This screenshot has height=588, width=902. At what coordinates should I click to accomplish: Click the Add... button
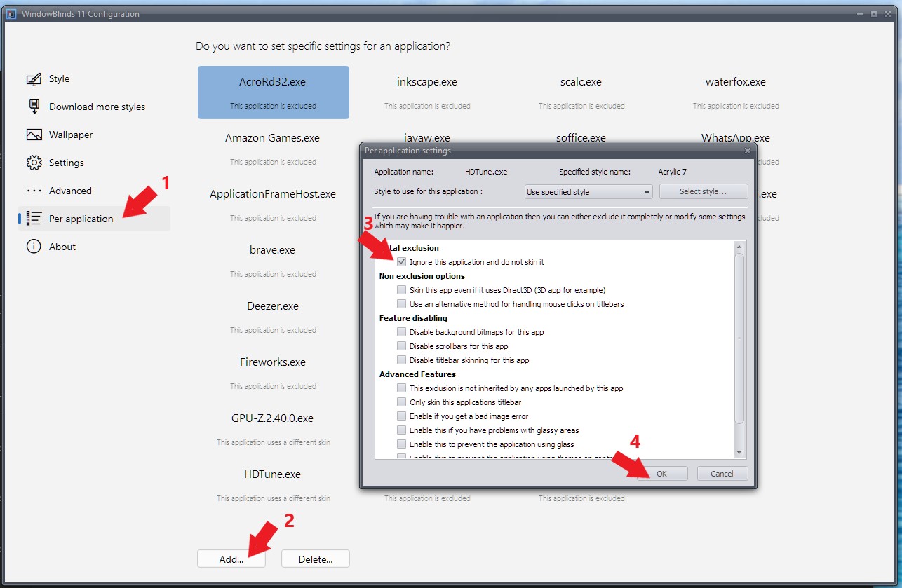(x=231, y=559)
